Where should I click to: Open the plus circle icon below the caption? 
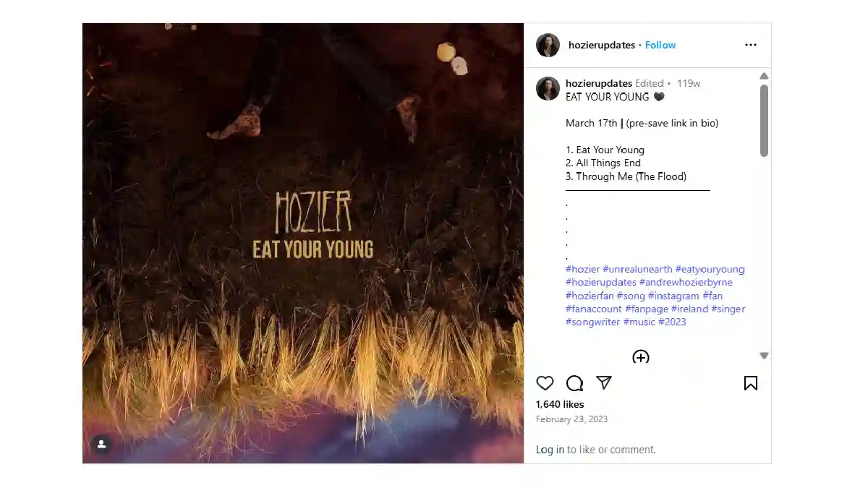tap(641, 358)
